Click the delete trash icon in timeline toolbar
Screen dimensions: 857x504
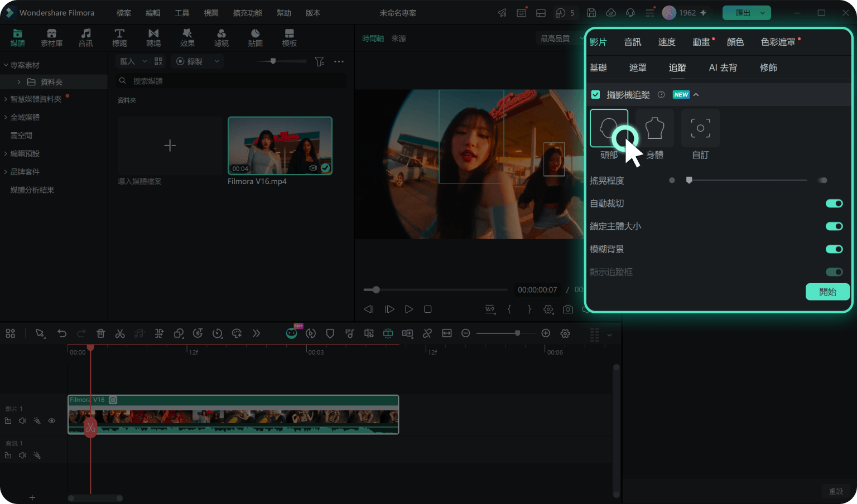tap(100, 333)
